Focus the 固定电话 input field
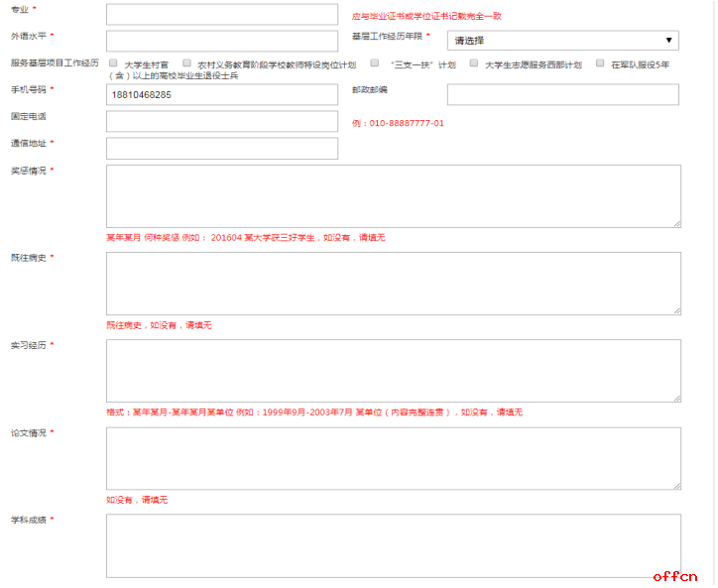This screenshot has height=588, width=718. tap(221, 121)
